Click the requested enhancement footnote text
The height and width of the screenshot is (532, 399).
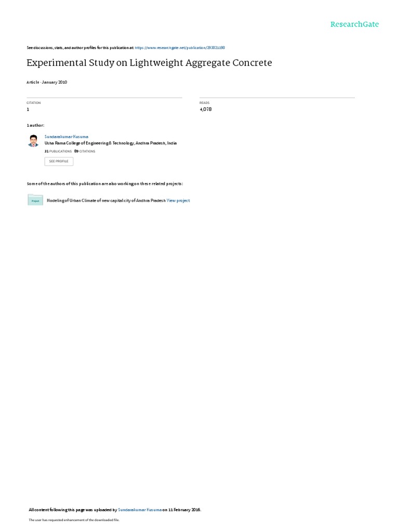tap(74, 520)
